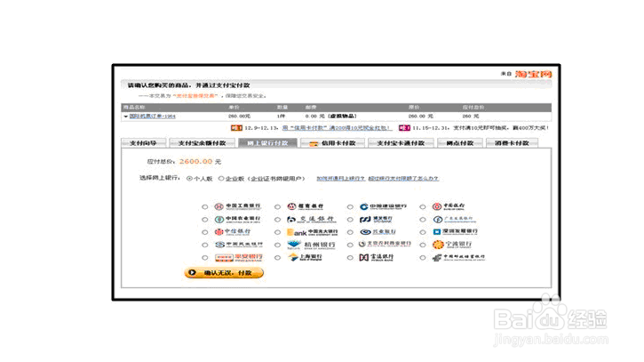The height and width of the screenshot is (362, 644).
Task: Click the 浦发银行 bank logo
Action: 376,220
